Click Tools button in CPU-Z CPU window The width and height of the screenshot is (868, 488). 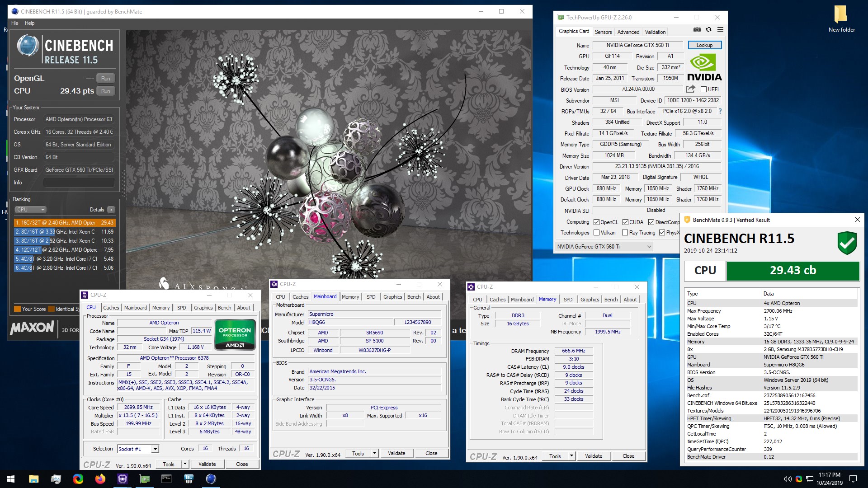pyautogui.click(x=169, y=464)
